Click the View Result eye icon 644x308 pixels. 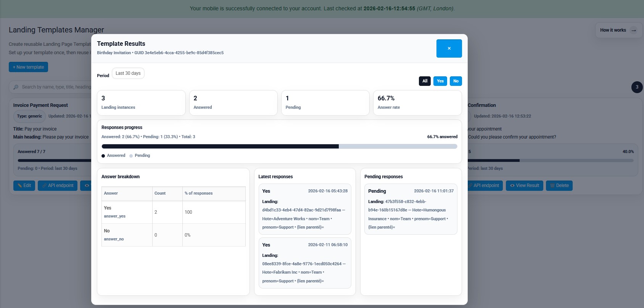[x=512, y=186]
